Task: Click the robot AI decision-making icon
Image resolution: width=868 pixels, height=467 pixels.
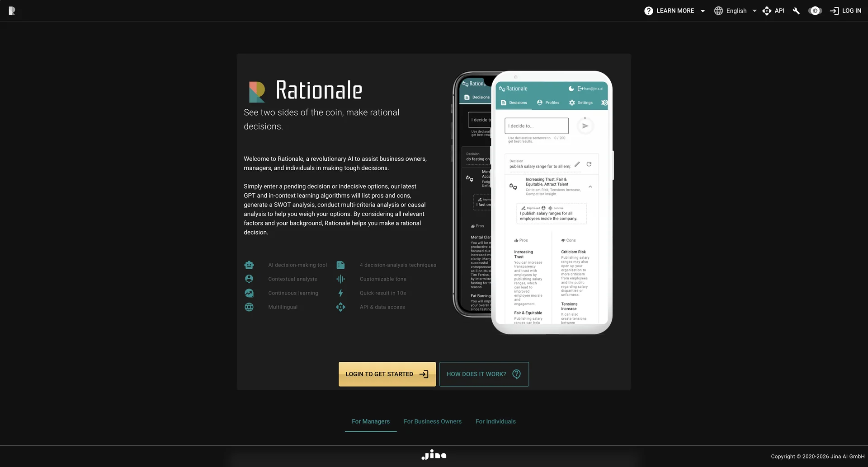Action: tap(249, 265)
